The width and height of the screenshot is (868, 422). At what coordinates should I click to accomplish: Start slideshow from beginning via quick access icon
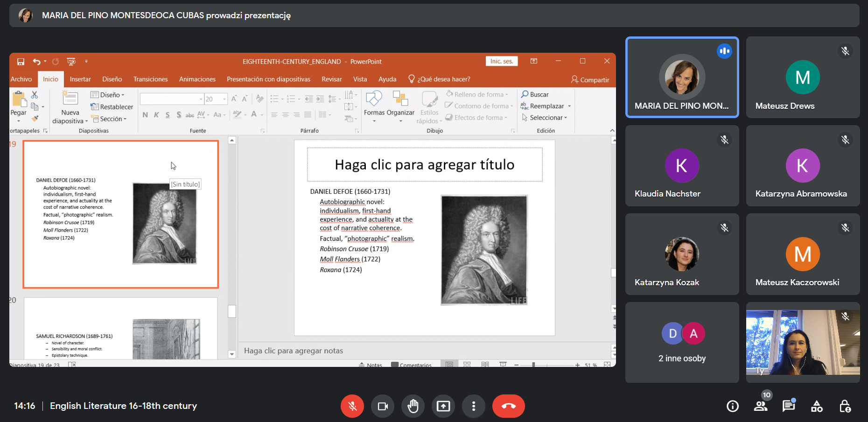click(x=71, y=62)
